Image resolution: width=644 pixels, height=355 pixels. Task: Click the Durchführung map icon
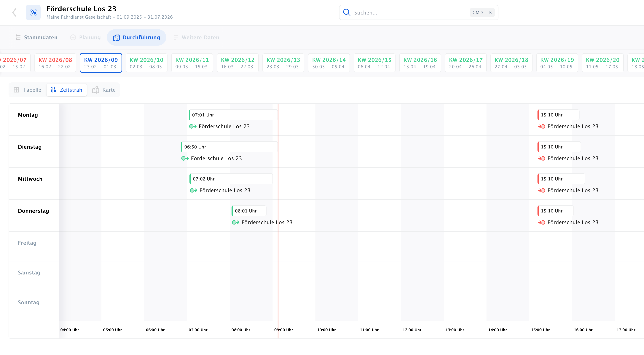(x=116, y=37)
